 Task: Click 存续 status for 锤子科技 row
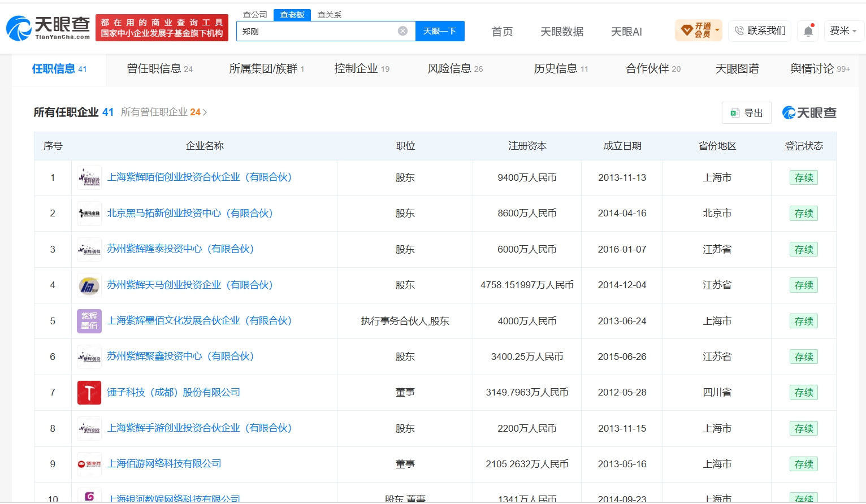click(804, 393)
